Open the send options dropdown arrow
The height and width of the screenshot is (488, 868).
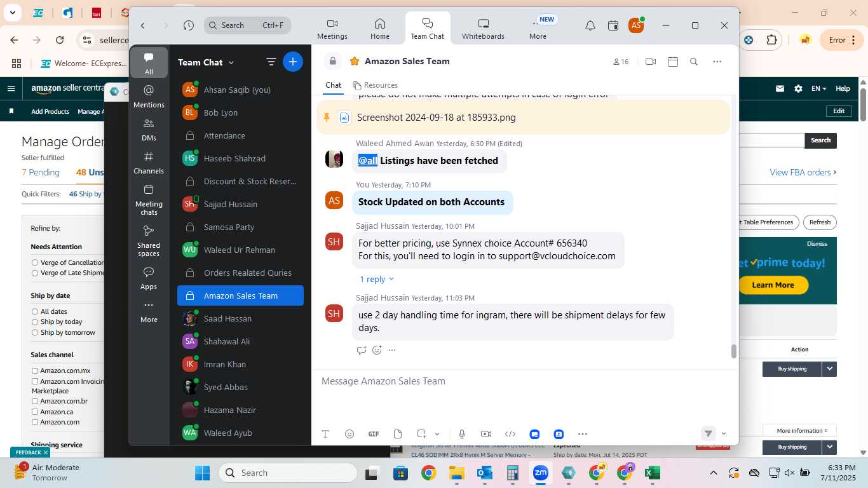click(x=724, y=434)
